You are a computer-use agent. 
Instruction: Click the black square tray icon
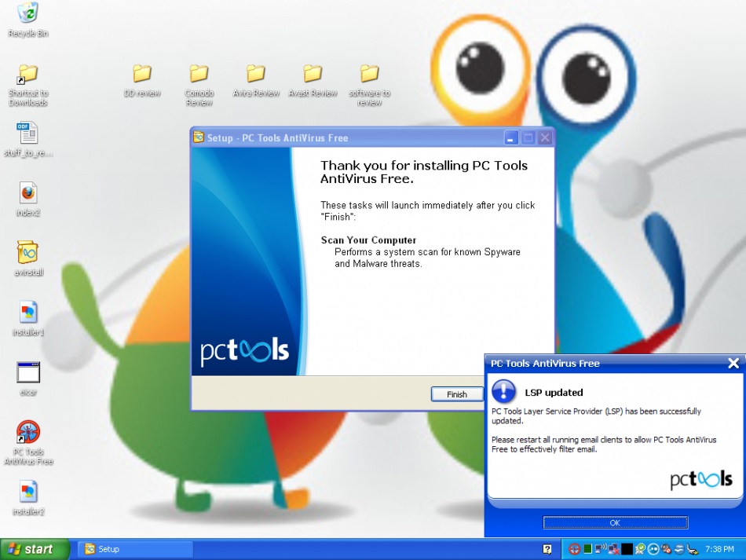[x=627, y=550]
